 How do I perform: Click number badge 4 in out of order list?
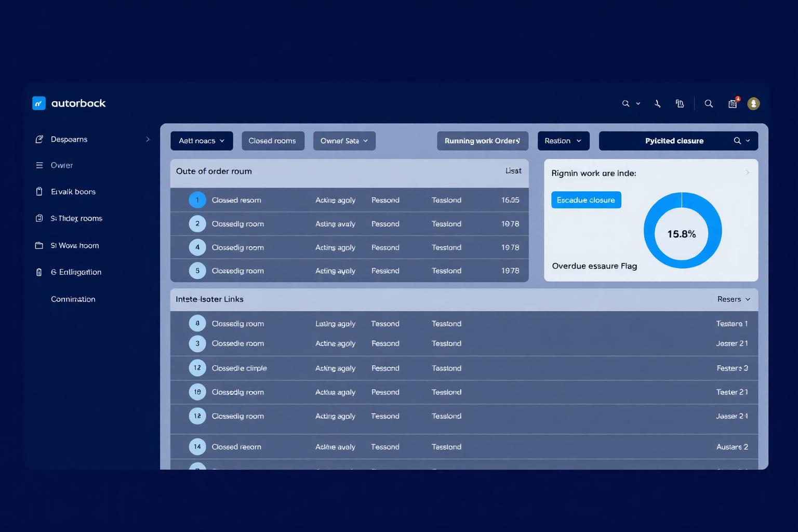coord(197,247)
